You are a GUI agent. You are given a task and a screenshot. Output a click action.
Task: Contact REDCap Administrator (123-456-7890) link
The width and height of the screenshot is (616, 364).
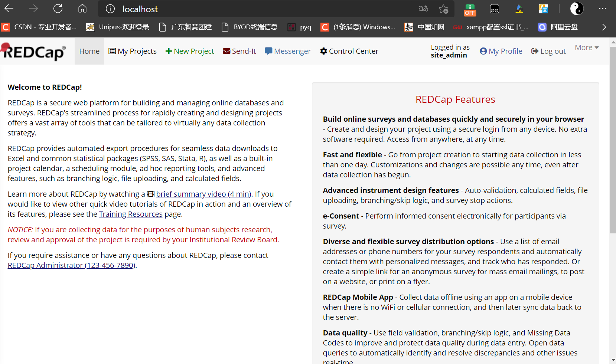(x=72, y=265)
